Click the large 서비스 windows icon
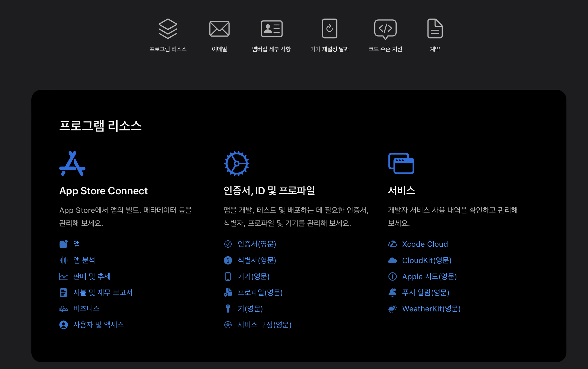 click(x=401, y=163)
